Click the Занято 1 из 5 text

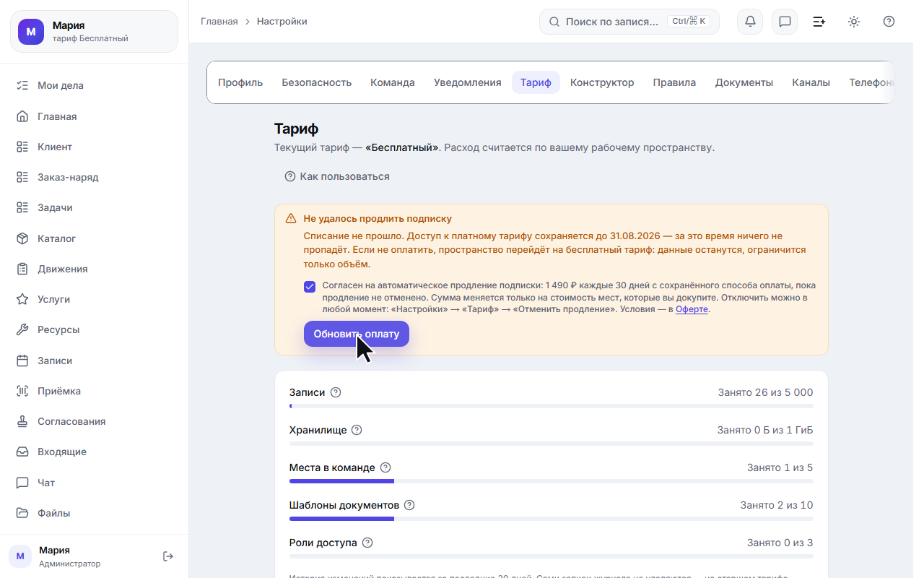780,467
